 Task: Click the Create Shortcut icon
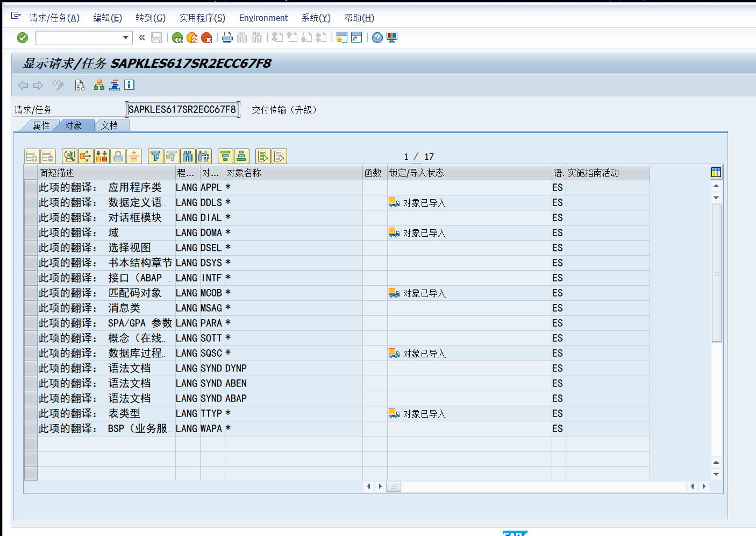point(356,38)
